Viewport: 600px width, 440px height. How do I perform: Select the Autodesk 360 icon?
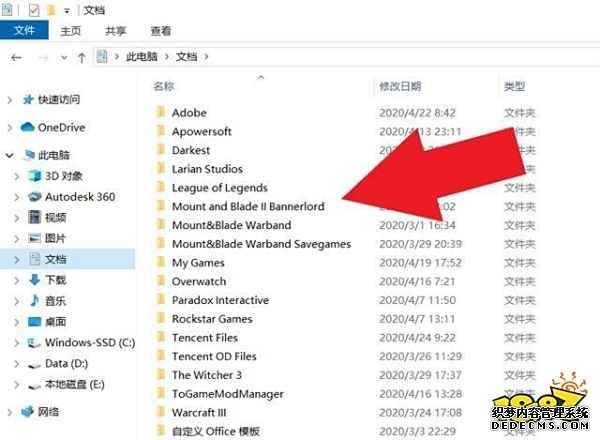(35, 197)
